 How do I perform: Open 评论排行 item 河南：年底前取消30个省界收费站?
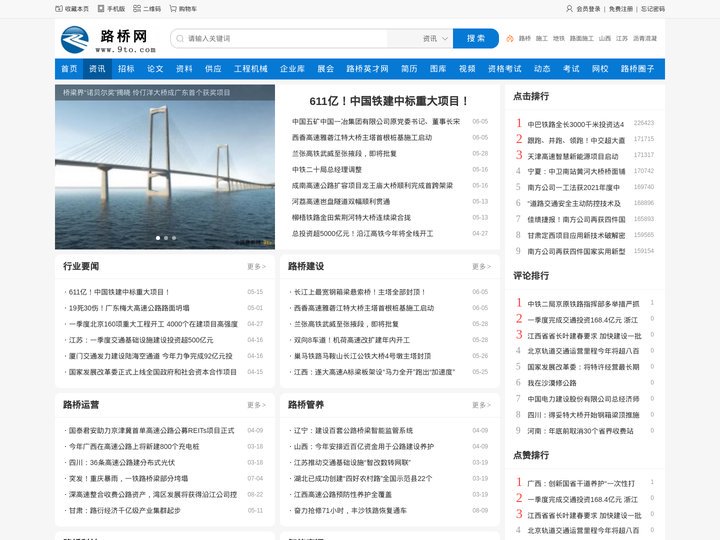pos(580,431)
